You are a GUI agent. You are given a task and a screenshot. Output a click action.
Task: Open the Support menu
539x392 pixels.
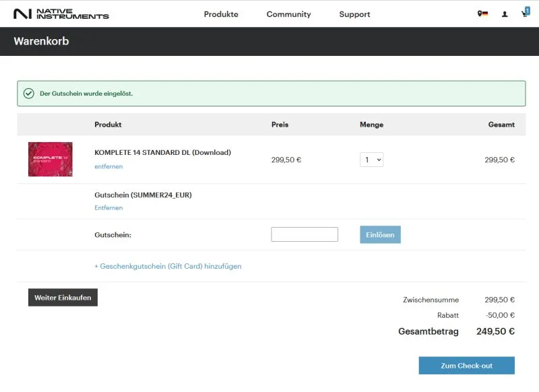coord(354,14)
